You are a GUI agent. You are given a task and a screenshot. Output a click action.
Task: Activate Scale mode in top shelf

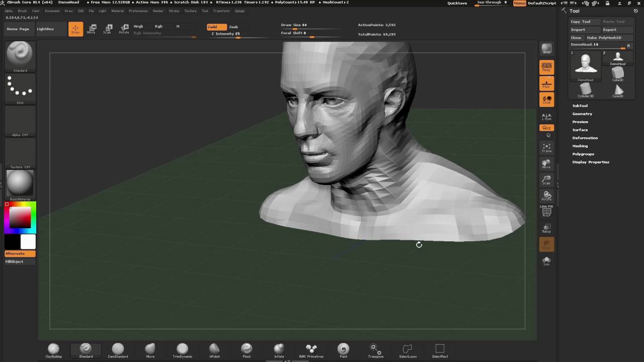click(107, 29)
